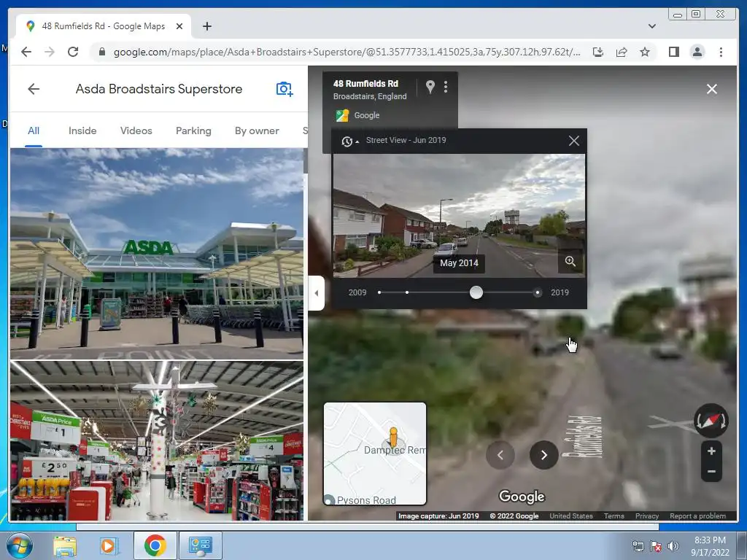
Task: Add a photo with camera-plus icon
Action: coord(285,89)
